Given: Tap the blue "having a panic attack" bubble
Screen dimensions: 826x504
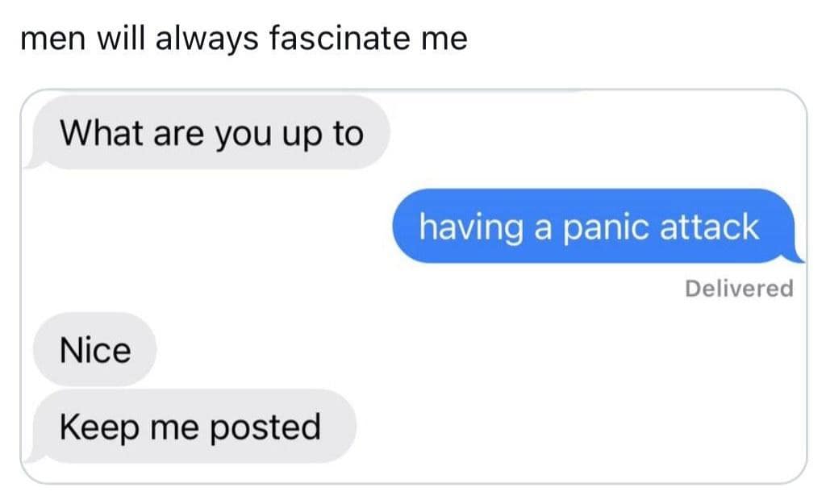Looking at the screenshot, I should click(x=597, y=227).
